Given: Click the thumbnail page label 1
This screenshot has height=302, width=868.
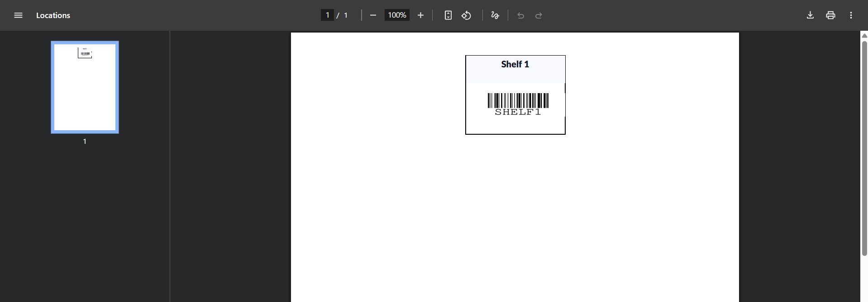Looking at the screenshot, I should [85, 142].
